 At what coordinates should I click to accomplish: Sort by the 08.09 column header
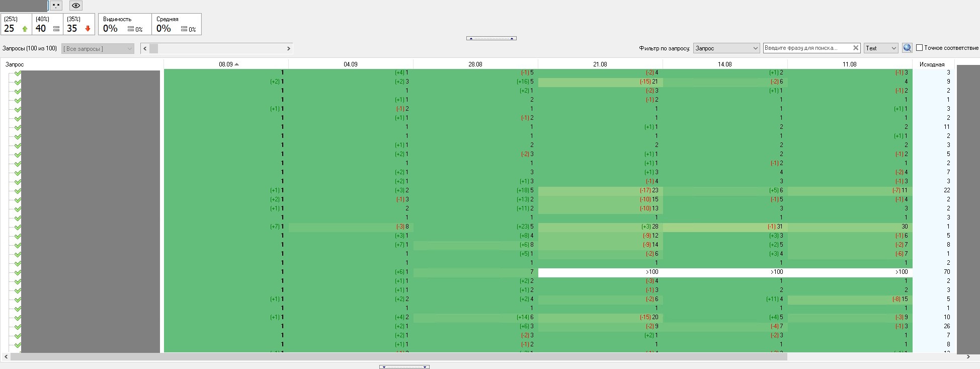(x=226, y=64)
